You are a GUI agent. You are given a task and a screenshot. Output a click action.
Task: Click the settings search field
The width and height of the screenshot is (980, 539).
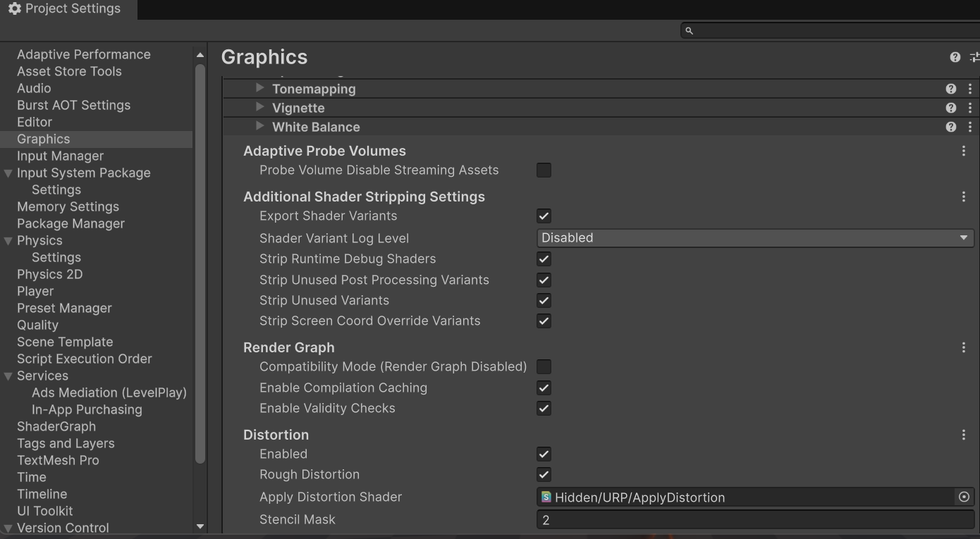click(832, 30)
